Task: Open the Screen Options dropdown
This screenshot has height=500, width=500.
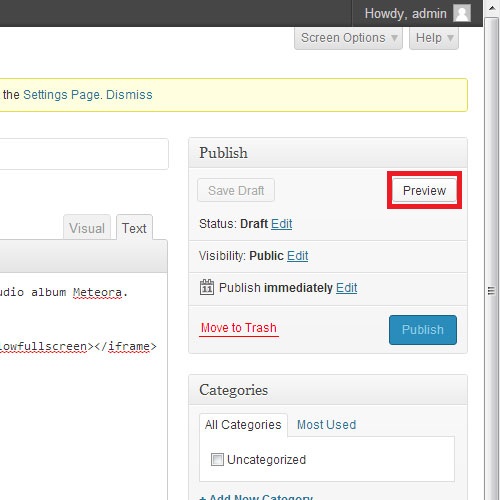Action: click(348, 38)
